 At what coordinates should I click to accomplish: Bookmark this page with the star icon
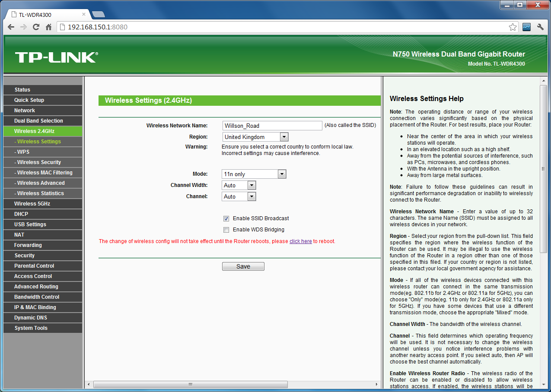[x=513, y=27]
